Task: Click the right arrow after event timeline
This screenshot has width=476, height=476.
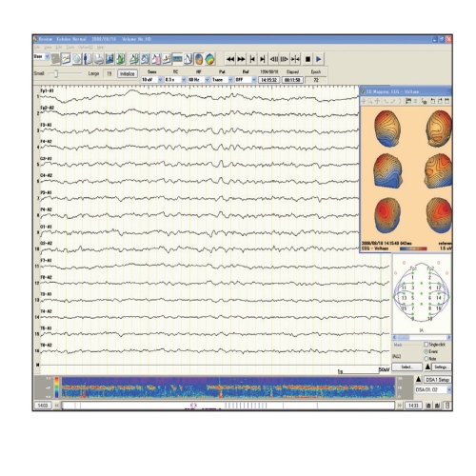Action: 400,406
